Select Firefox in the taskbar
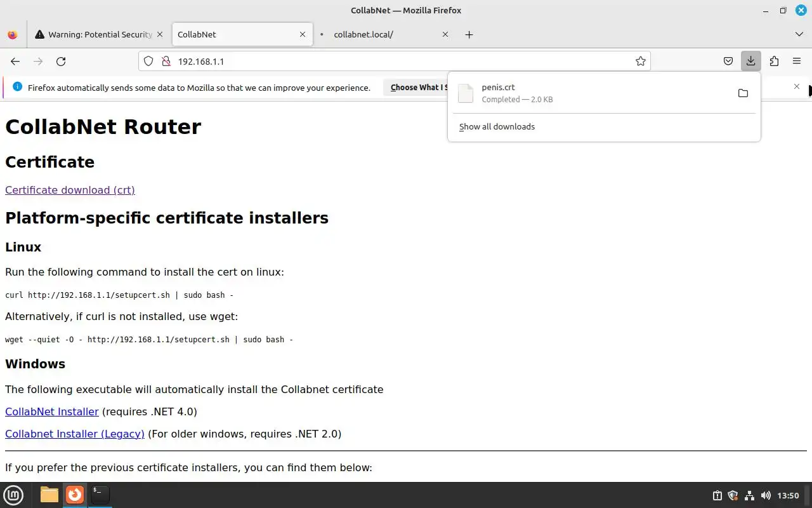Viewport: 812px width, 508px height. pos(75,495)
